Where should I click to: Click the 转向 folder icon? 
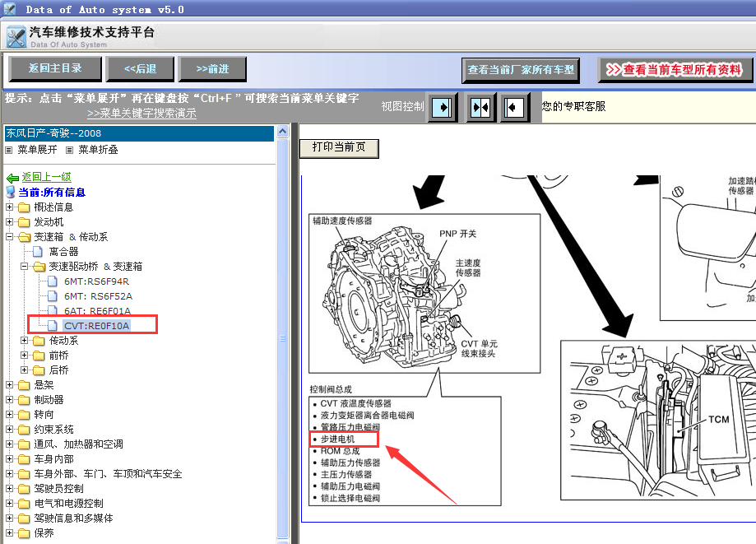tap(24, 416)
